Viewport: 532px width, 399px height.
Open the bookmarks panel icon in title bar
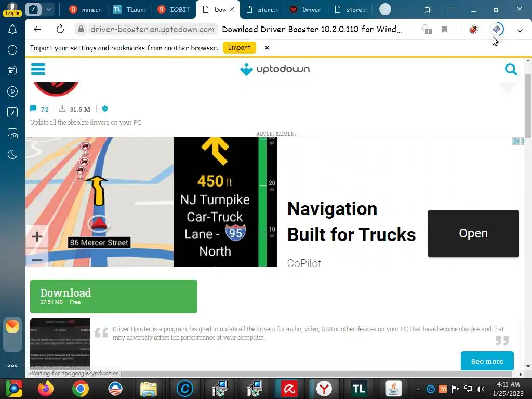(x=428, y=9)
